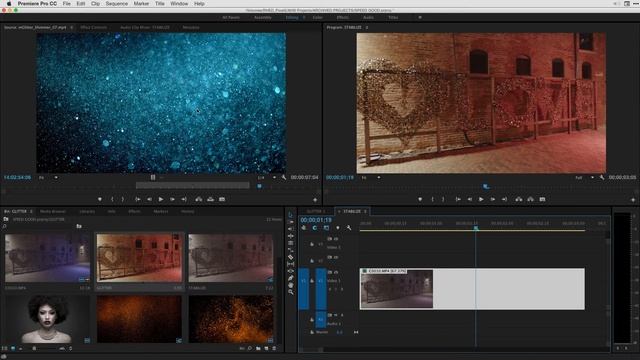Play the sequence in the Program monitor
The height and width of the screenshot is (360, 640).
tap(481, 199)
